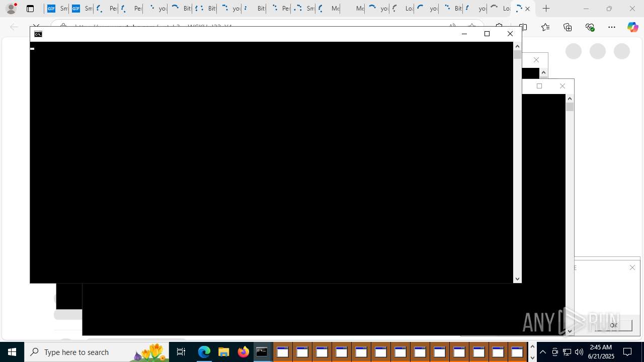The width and height of the screenshot is (644, 362).
Task: Click the front console scrollbar down arrow
Action: click(517, 279)
